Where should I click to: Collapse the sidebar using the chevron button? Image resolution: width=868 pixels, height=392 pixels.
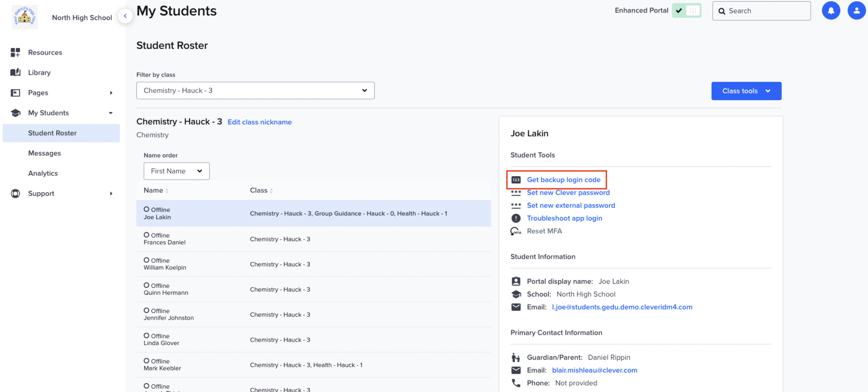click(x=125, y=16)
